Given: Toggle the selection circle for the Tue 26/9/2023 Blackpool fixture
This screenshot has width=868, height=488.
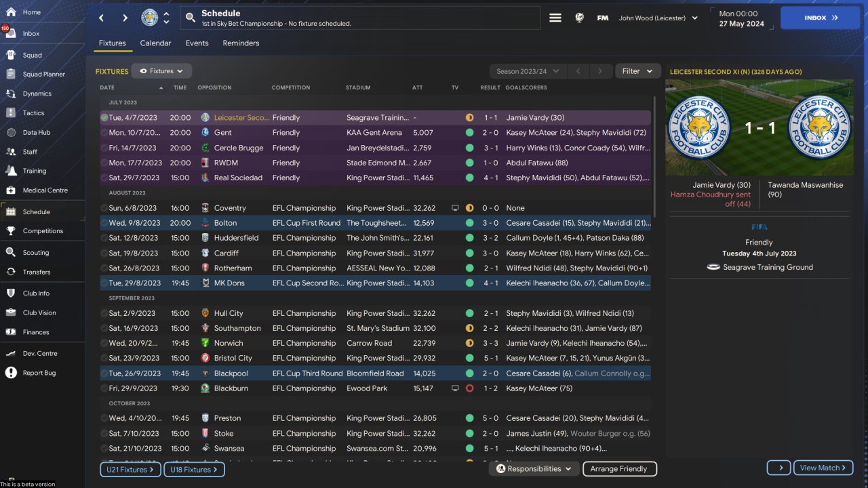Looking at the screenshot, I should (x=104, y=373).
